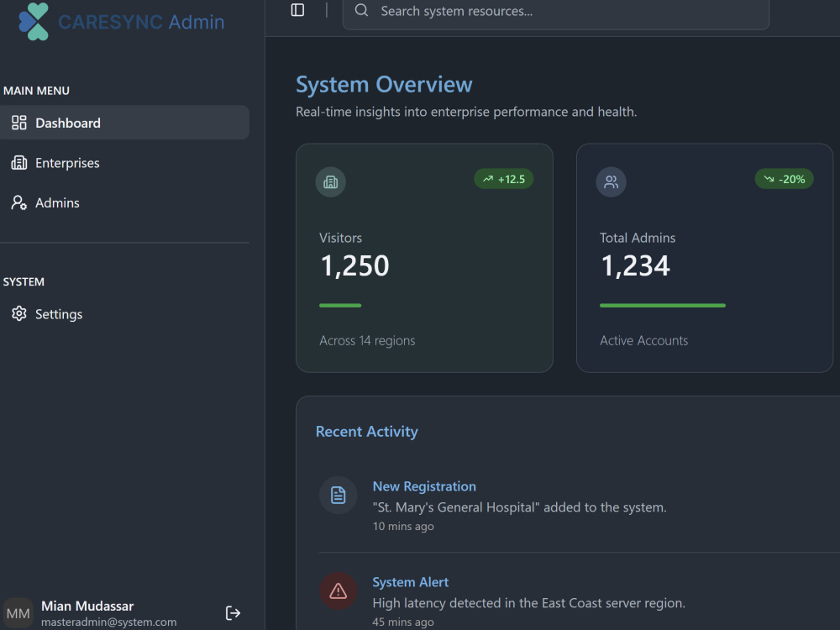The image size is (840, 630).
Task: Click the document icon for New Registration
Action: pyautogui.click(x=338, y=495)
